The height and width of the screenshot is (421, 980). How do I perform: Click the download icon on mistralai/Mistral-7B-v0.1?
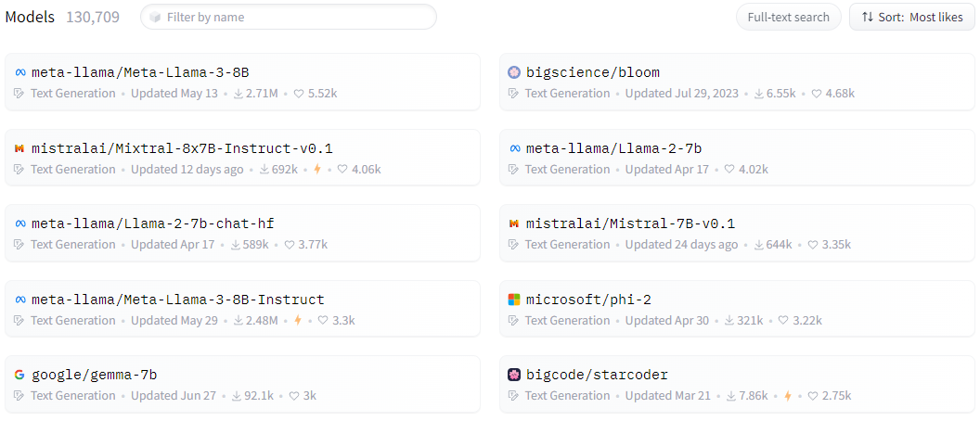[759, 245]
